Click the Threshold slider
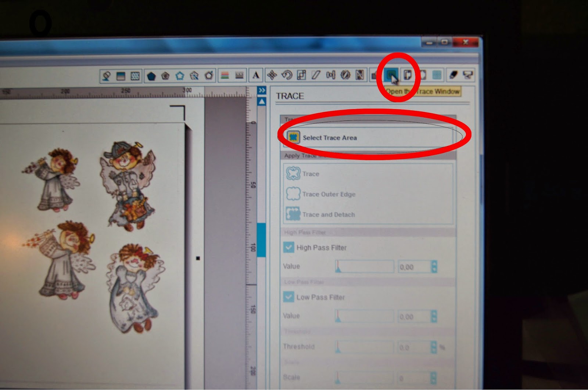 point(365,347)
